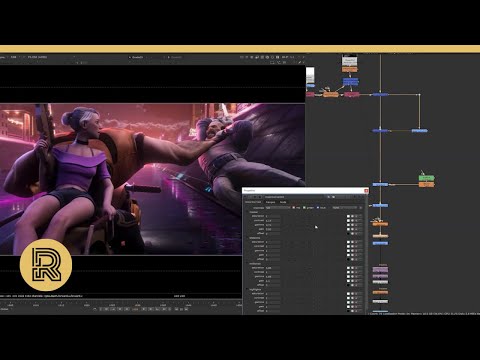Select the magenta node in node graph
This screenshot has height=360, width=480.
[351, 95]
